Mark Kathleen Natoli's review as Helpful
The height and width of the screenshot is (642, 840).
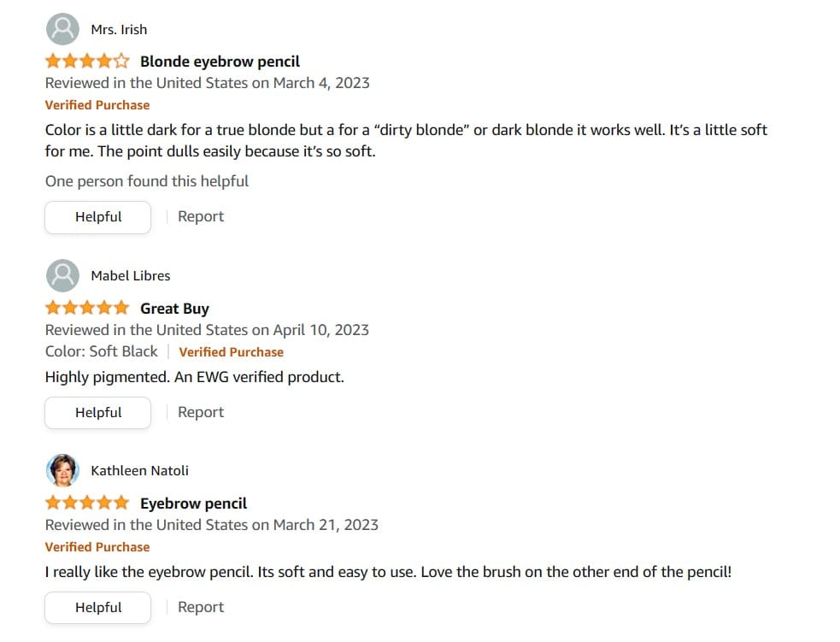click(x=98, y=607)
